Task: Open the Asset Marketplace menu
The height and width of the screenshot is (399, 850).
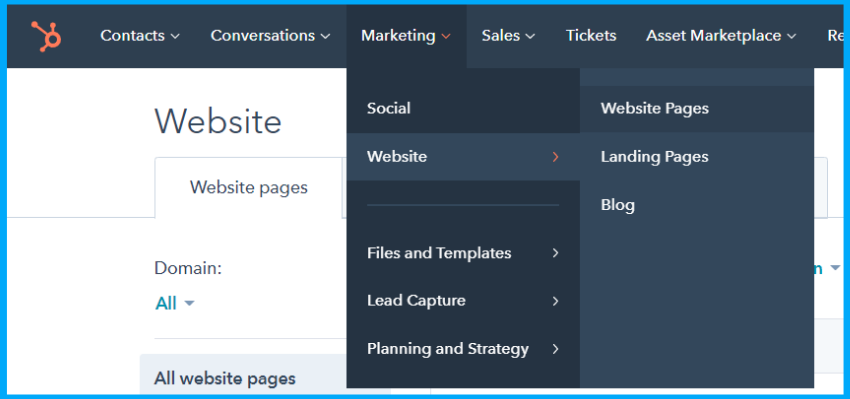Action: coord(721,36)
